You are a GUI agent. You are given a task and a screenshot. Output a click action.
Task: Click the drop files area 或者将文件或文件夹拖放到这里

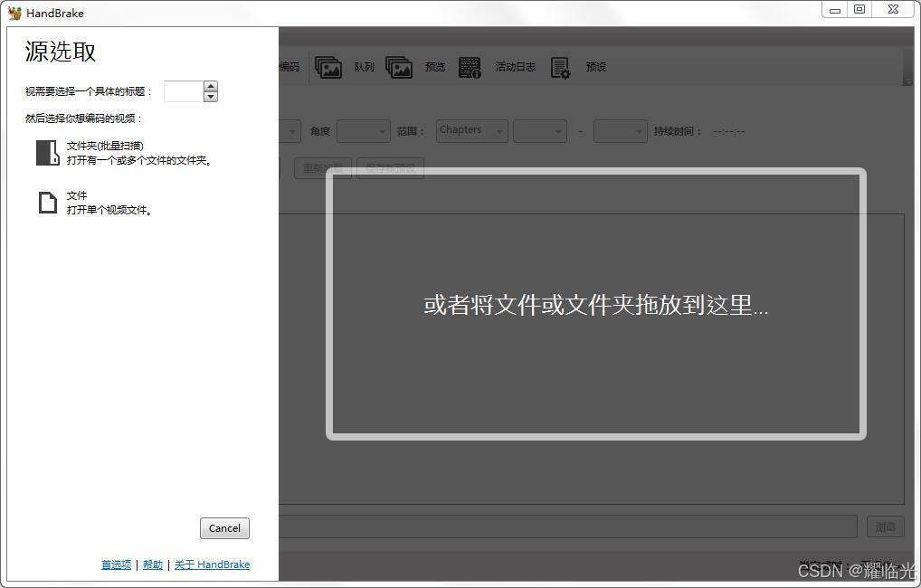coord(596,304)
